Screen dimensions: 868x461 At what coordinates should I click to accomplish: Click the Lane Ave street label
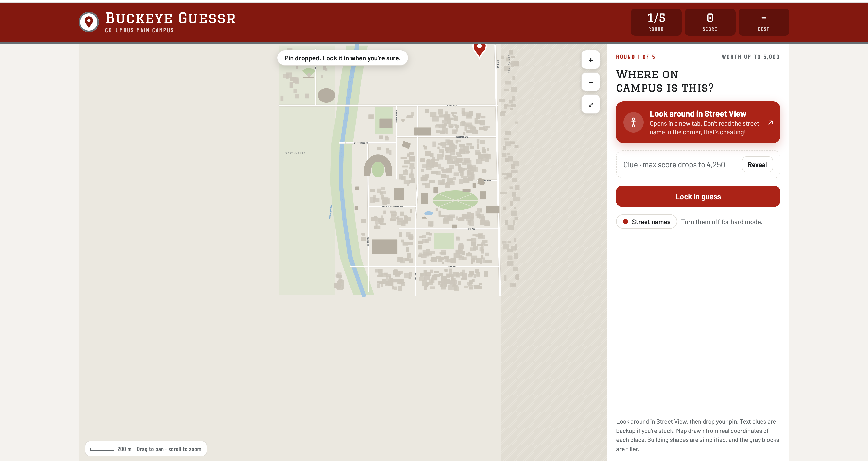point(452,106)
